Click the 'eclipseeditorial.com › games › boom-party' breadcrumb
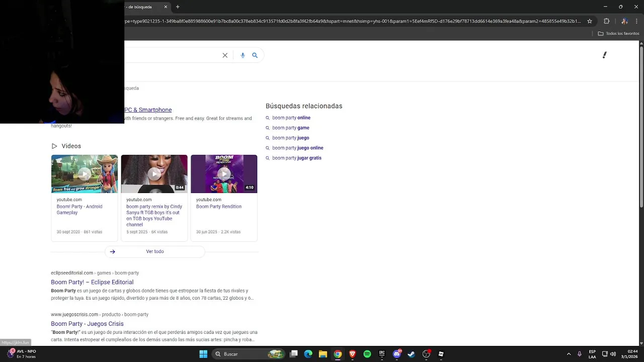The height and width of the screenshot is (362, 644). 95,273
